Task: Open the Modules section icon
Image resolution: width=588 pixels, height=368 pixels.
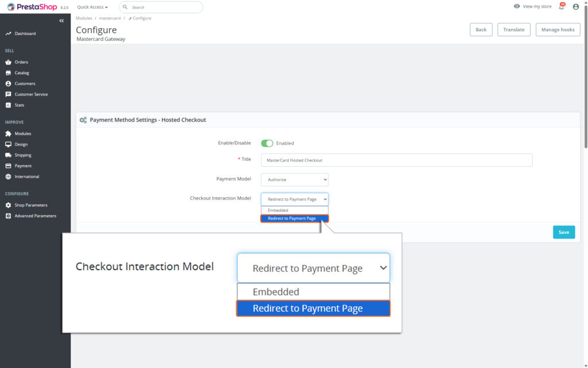Action: (8, 133)
